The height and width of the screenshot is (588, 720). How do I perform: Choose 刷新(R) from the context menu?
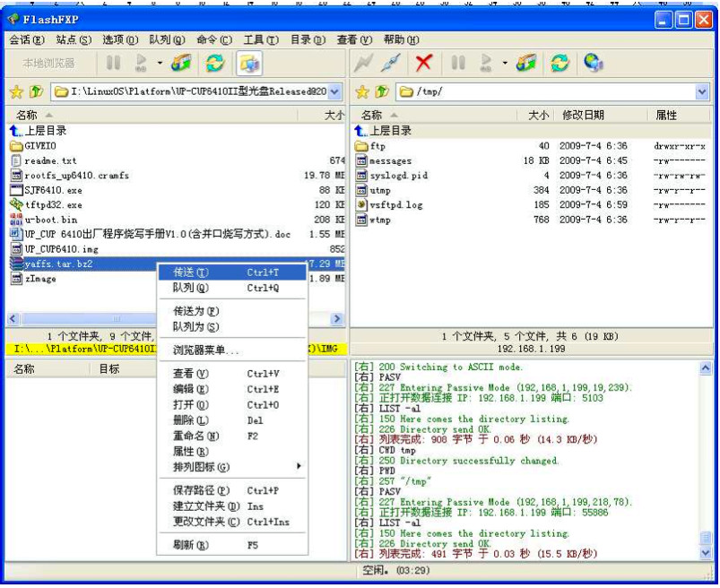pyautogui.click(x=232, y=545)
